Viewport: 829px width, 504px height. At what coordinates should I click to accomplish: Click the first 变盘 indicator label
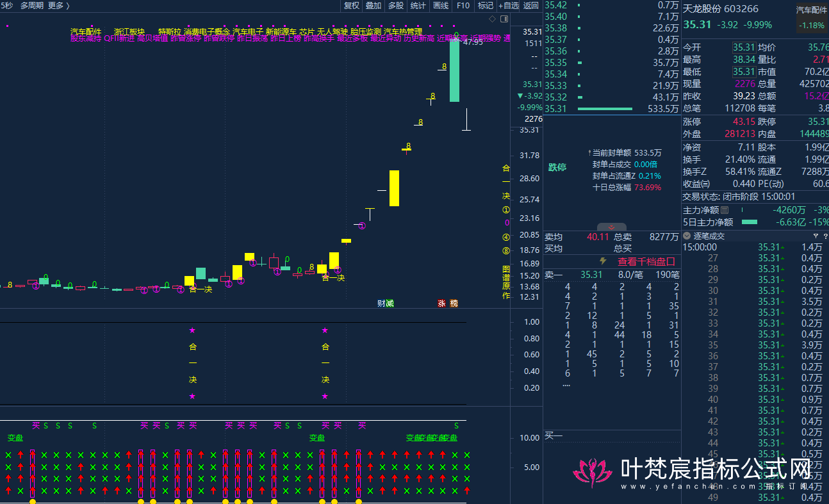pyautogui.click(x=15, y=438)
